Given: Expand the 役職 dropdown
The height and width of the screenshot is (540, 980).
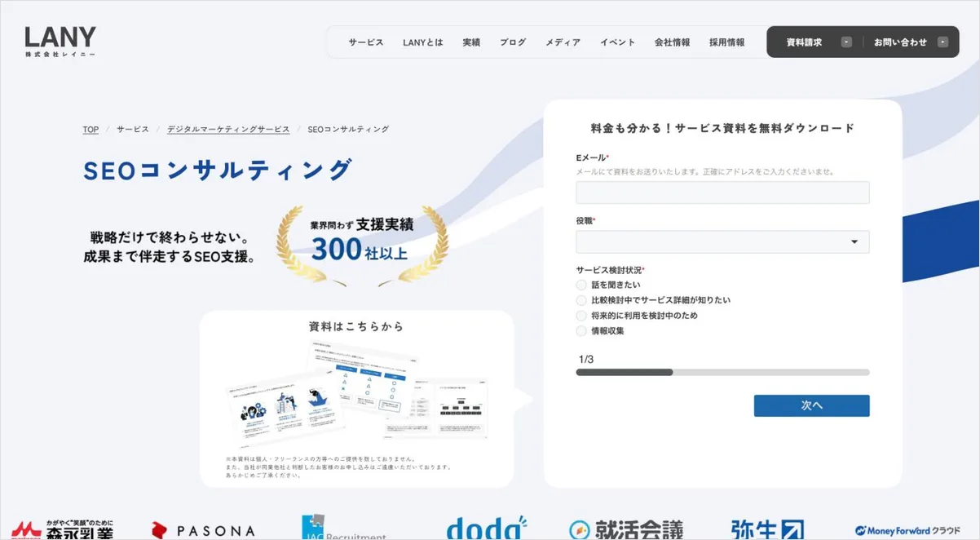Looking at the screenshot, I should click(722, 241).
